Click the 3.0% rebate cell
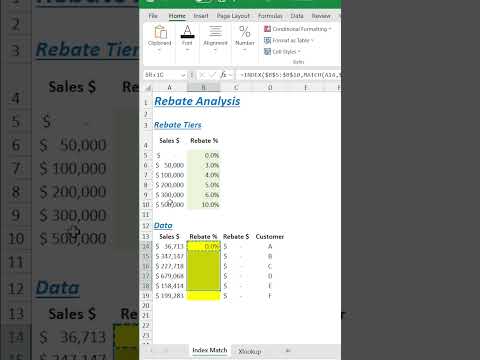The image size is (480, 360). [204, 165]
